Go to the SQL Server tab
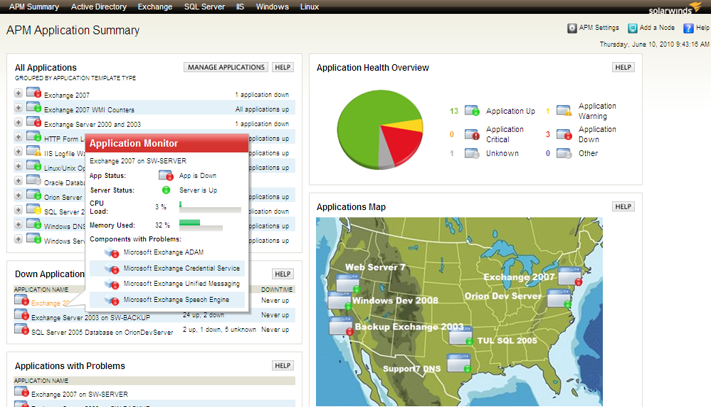 click(204, 7)
